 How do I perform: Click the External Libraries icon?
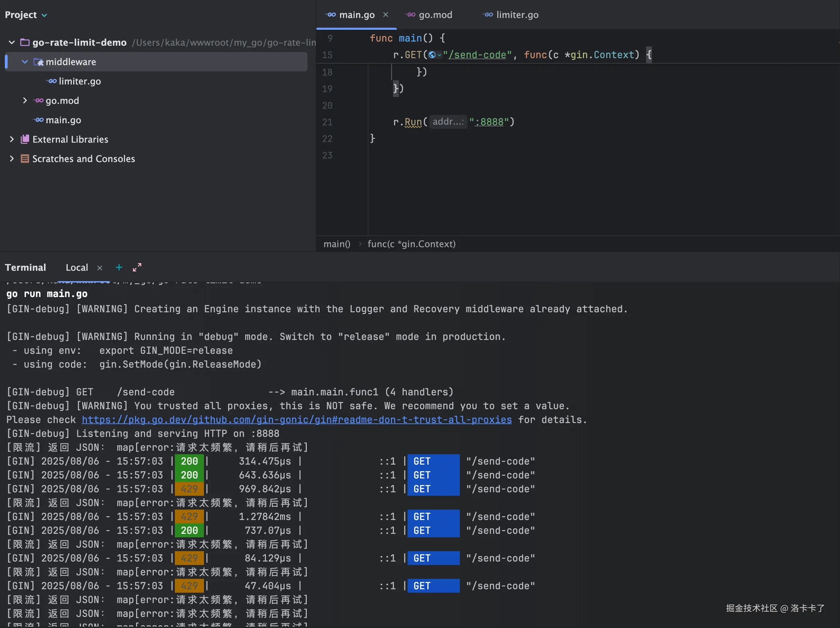(25, 140)
